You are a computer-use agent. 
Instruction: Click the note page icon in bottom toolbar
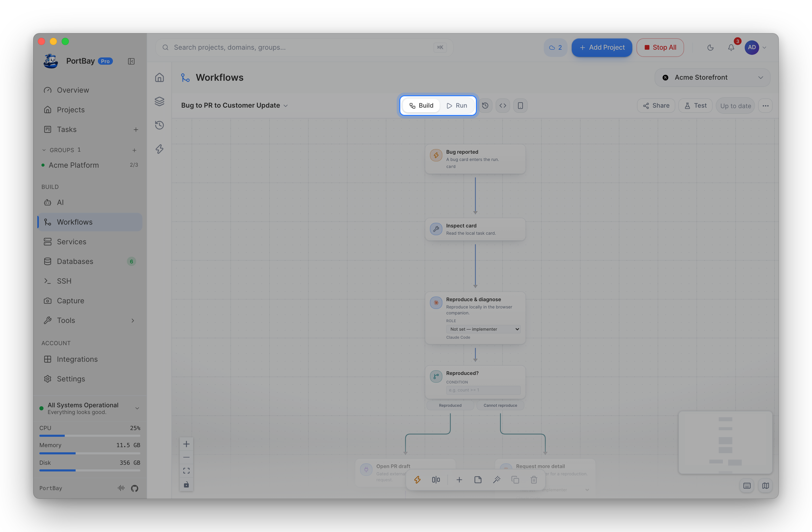coord(478,480)
